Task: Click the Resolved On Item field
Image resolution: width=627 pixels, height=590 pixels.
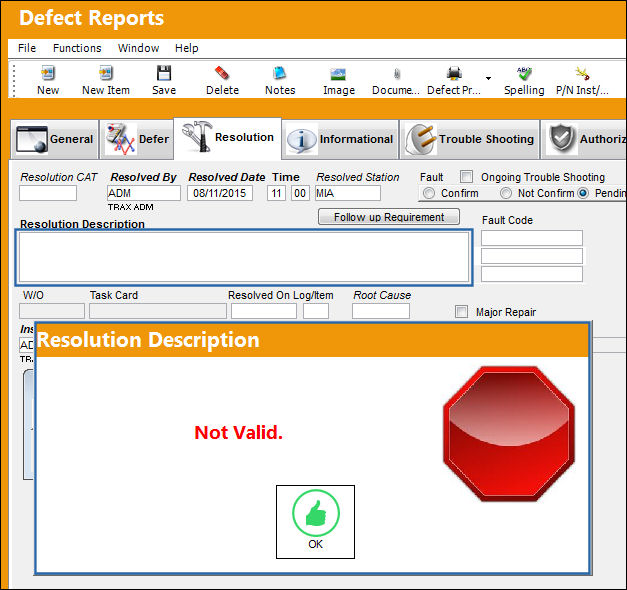Action: 316,311
